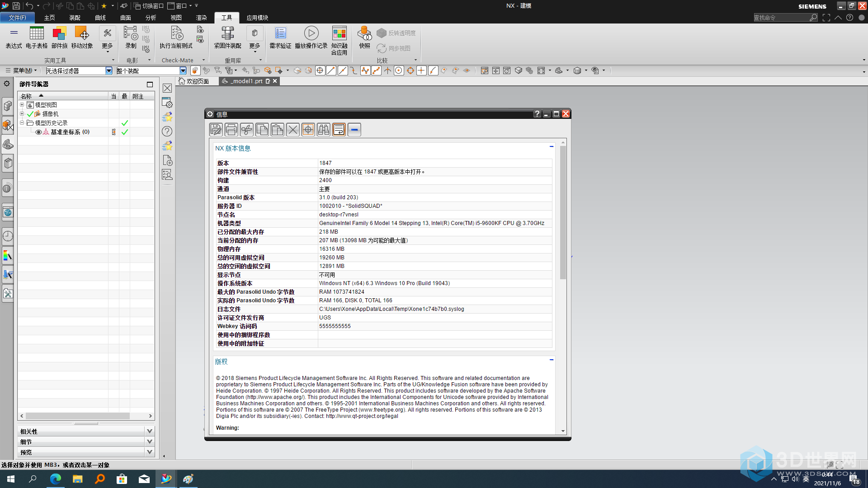868x488 pixels.
Task: Run Check-Mate current tests (执行当前测试)
Action: [x=176, y=38]
